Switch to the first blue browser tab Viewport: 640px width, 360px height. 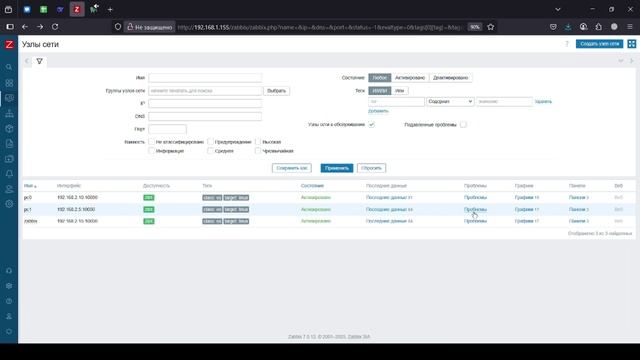pos(27,9)
